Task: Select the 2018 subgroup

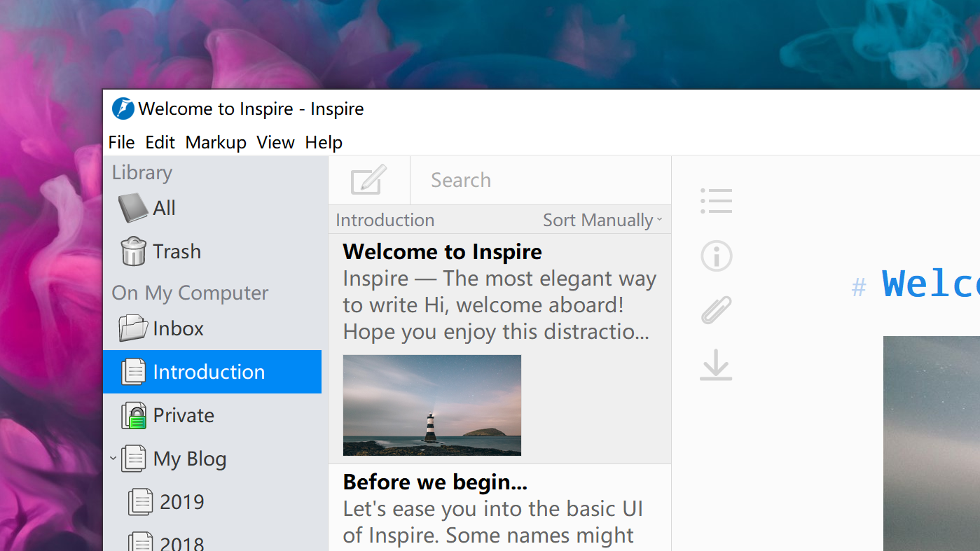Action: (212, 538)
